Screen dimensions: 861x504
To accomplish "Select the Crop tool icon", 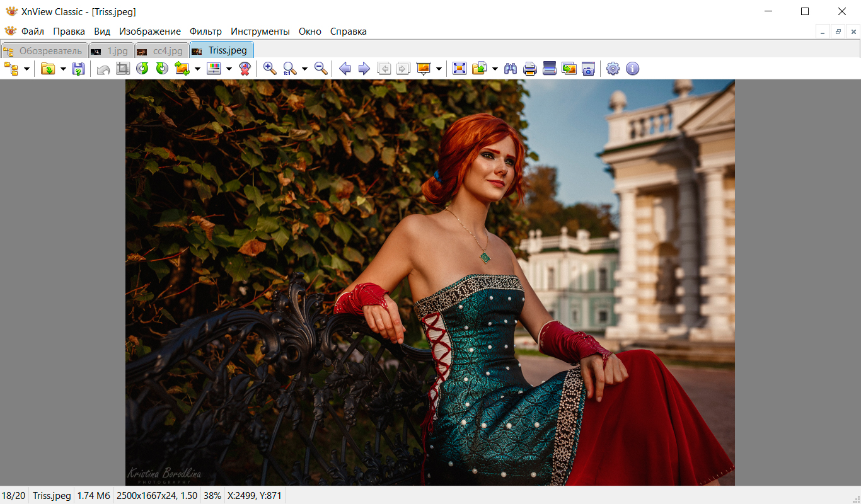I will [x=123, y=69].
